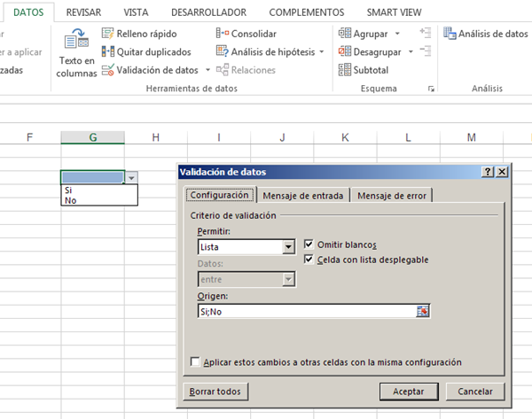Click the help question mark in dialog
This screenshot has width=532, height=419.
[x=488, y=172]
